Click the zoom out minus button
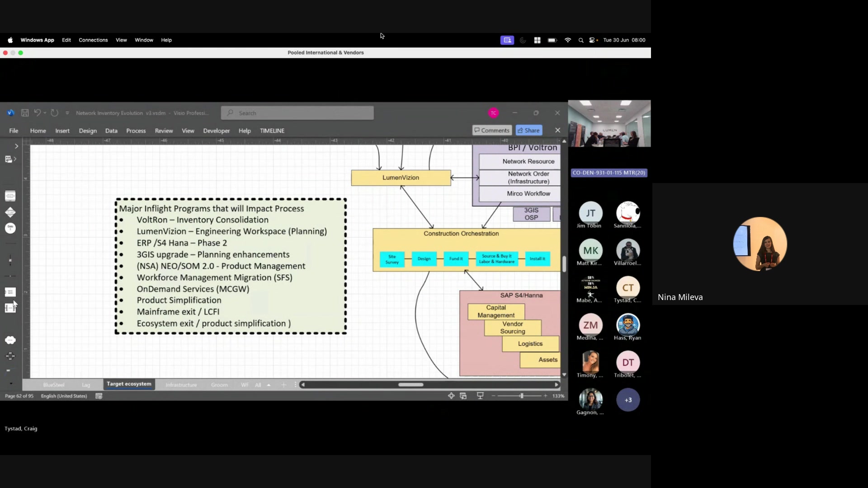The image size is (868, 488). pos(493,396)
